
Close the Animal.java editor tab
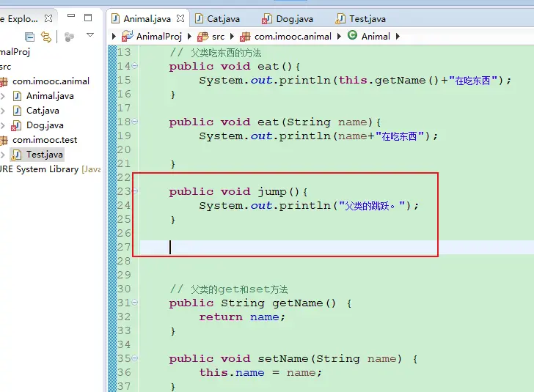(180, 18)
